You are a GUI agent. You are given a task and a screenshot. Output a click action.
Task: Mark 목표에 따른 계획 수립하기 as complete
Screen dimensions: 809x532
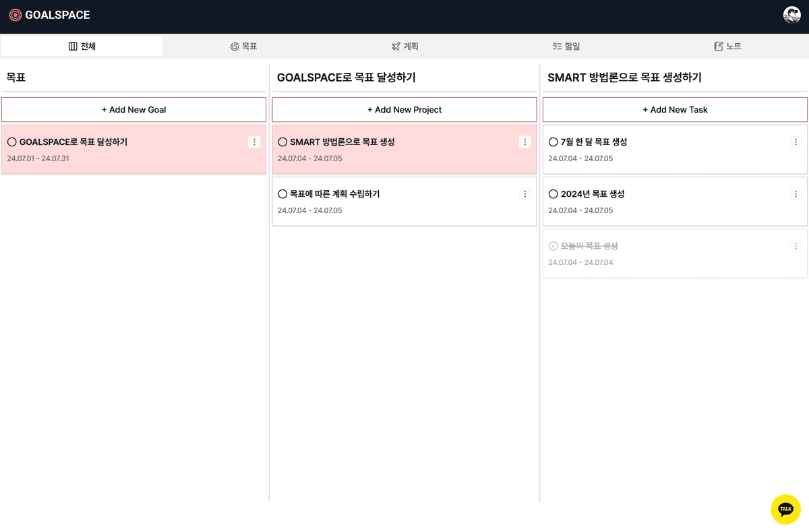point(282,194)
